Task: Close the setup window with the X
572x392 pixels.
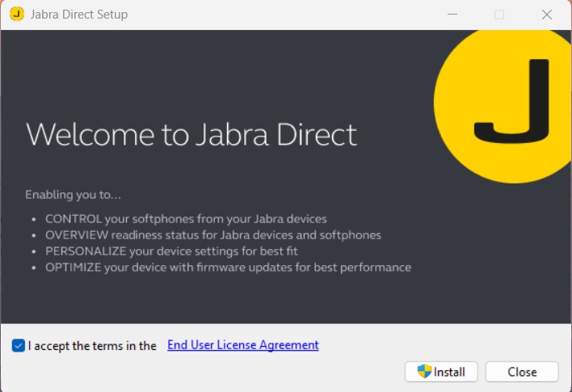Action: (547, 15)
